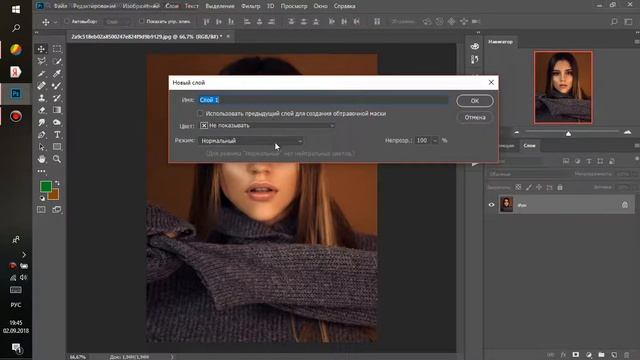Close the New Layer dialog
Image resolution: width=640 pixels, height=360 pixels.
[x=491, y=82]
